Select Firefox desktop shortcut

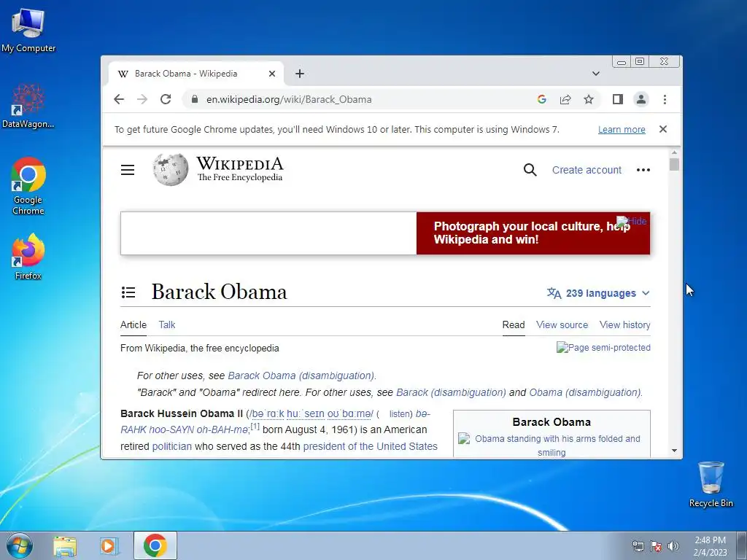[x=28, y=257]
